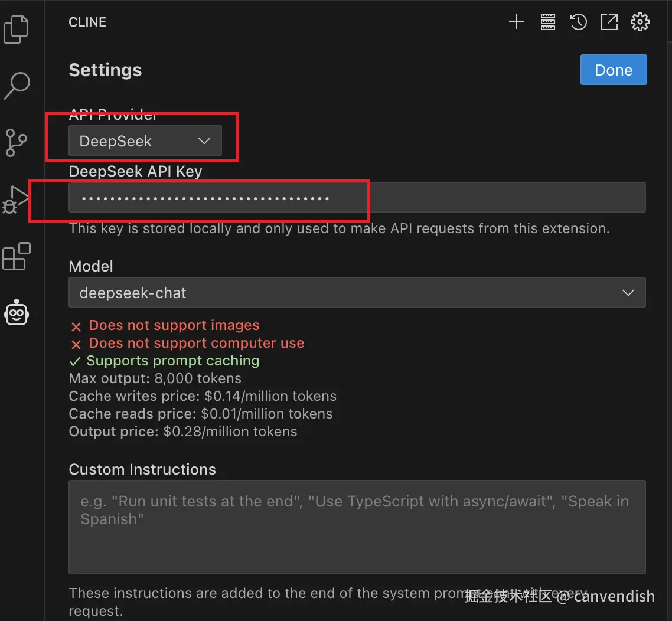
Task: Click the 'DeepSeek API Key' label
Action: [135, 171]
